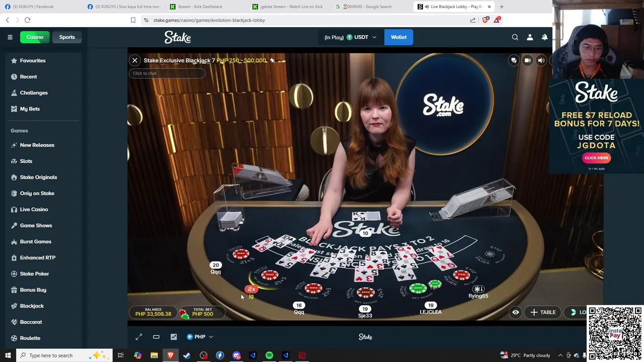Go back in browser history
The image size is (644, 362).
tap(7, 20)
